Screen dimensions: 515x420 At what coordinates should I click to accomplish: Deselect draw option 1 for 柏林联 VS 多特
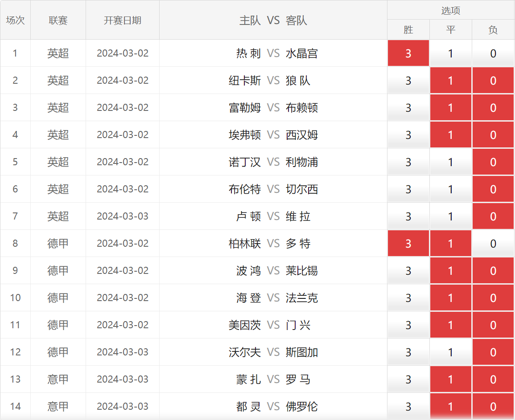point(451,244)
